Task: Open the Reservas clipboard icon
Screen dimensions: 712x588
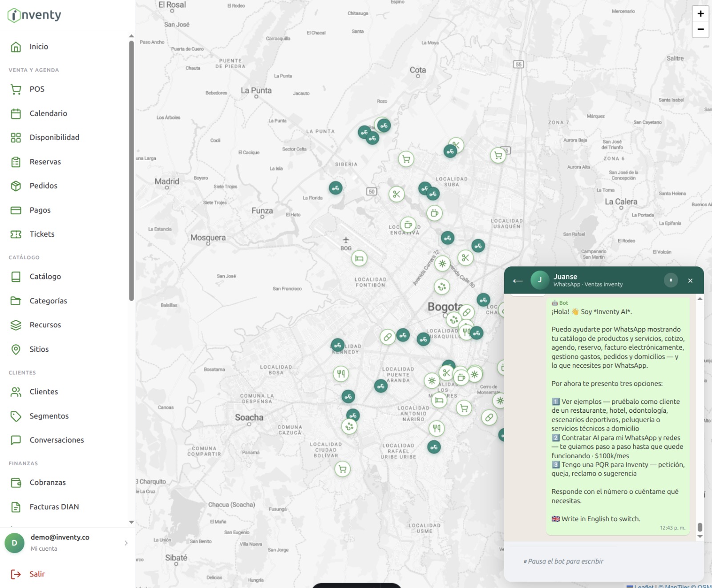Action: 16,162
